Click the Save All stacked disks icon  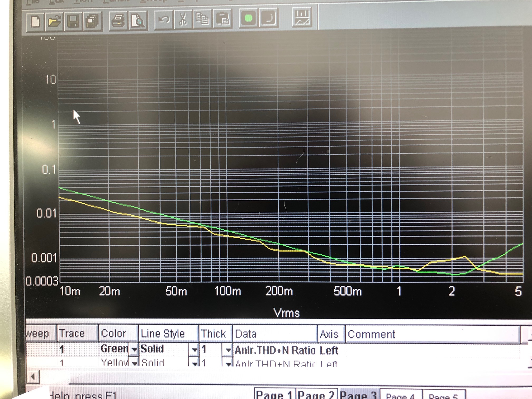click(x=92, y=21)
